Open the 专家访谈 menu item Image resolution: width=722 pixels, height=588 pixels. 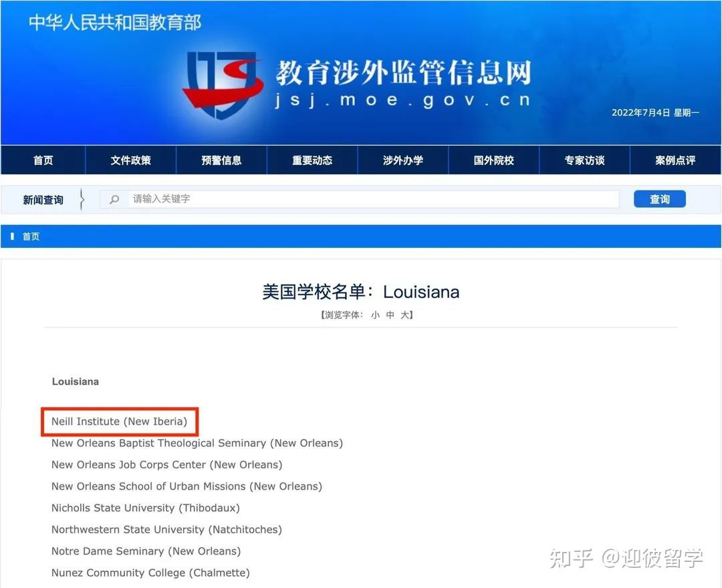[x=584, y=160]
